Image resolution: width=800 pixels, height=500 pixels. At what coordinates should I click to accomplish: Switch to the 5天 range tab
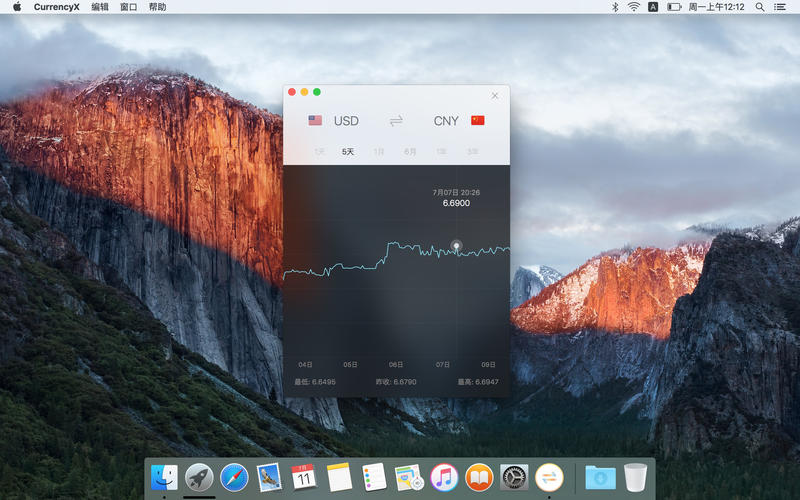tap(348, 152)
